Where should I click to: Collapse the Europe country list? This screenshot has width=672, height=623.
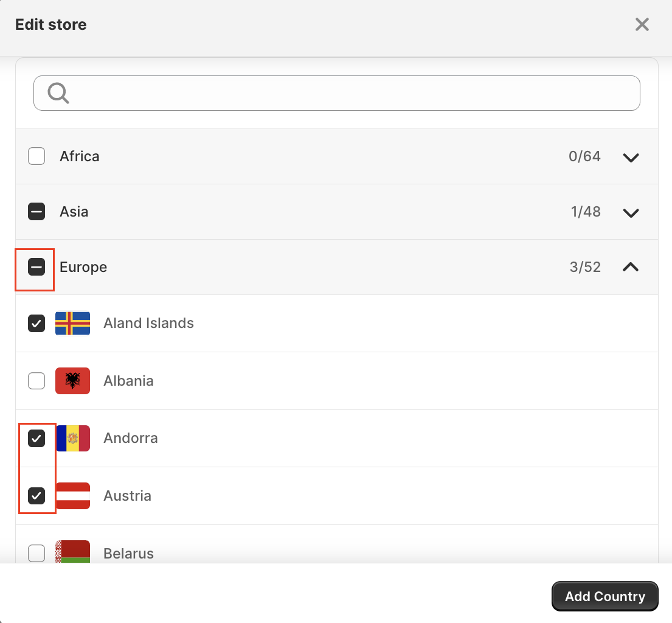(631, 266)
